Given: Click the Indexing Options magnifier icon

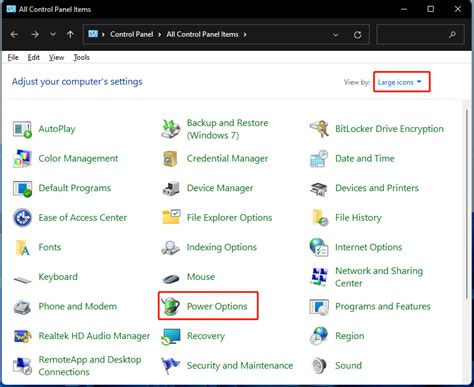Looking at the screenshot, I should coord(171,248).
